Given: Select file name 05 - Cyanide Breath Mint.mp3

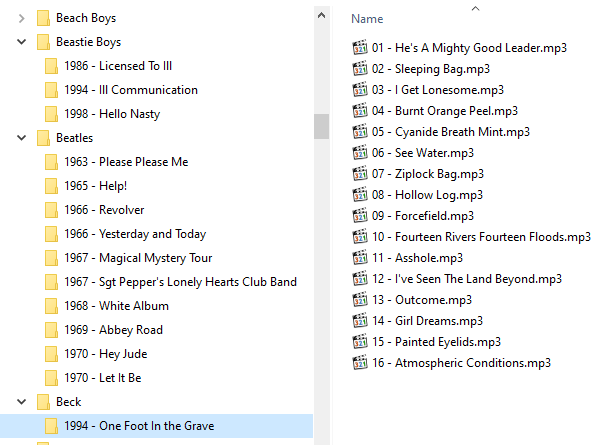Looking at the screenshot, I should click(451, 132).
